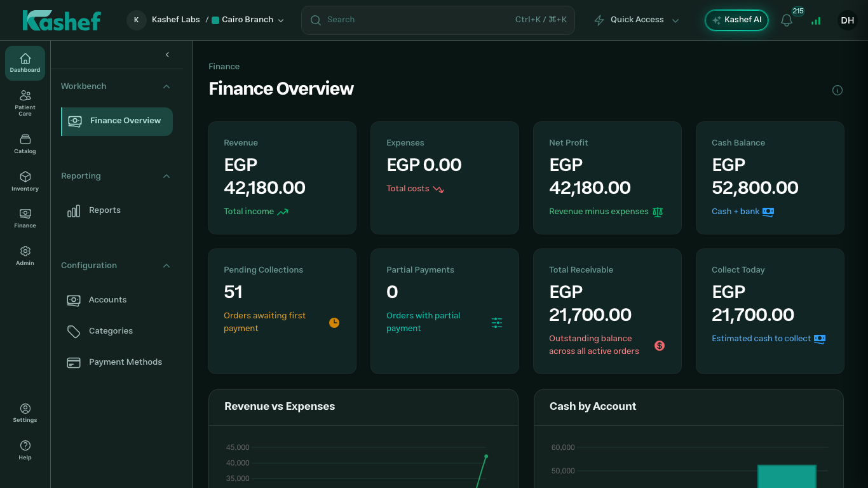868x488 pixels.
Task: Click the Revenue vs Expenses heading
Action: tap(280, 407)
